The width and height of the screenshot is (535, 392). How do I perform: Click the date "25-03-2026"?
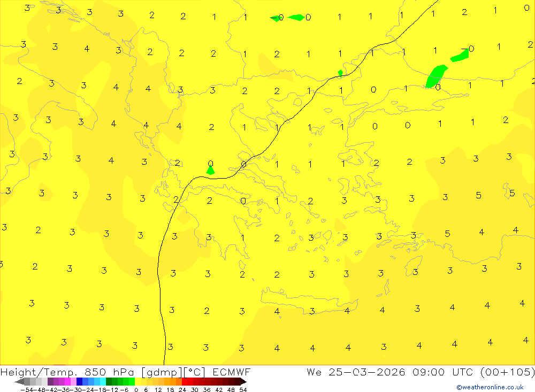pyautogui.click(x=367, y=372)
